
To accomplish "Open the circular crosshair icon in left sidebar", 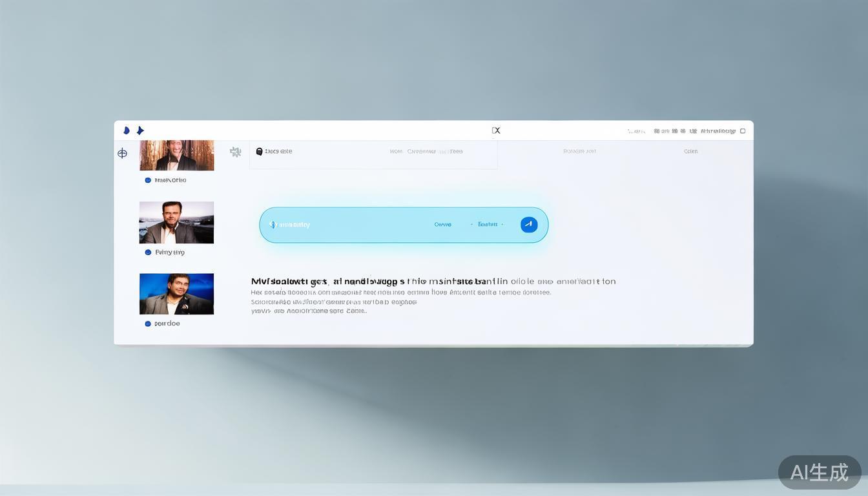I will [122, 153].
